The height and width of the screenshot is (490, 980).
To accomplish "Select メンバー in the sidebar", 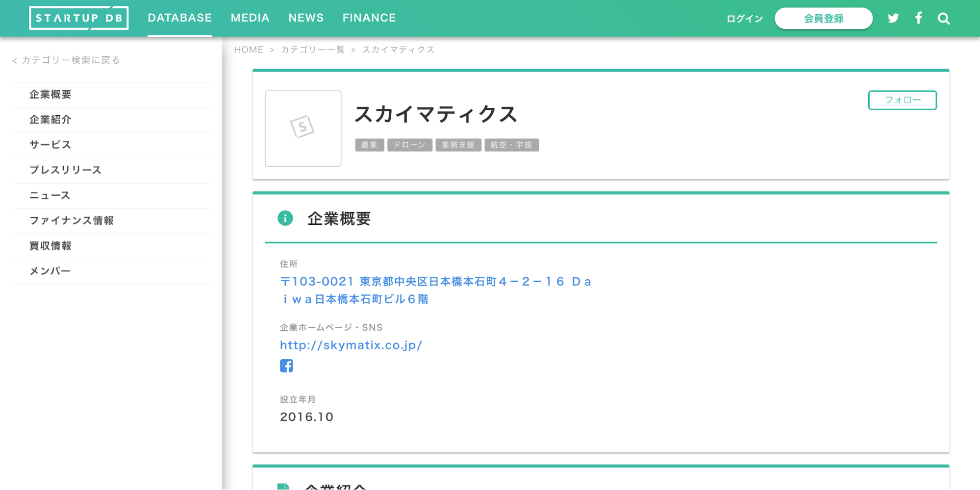I will tap(111, 271).
